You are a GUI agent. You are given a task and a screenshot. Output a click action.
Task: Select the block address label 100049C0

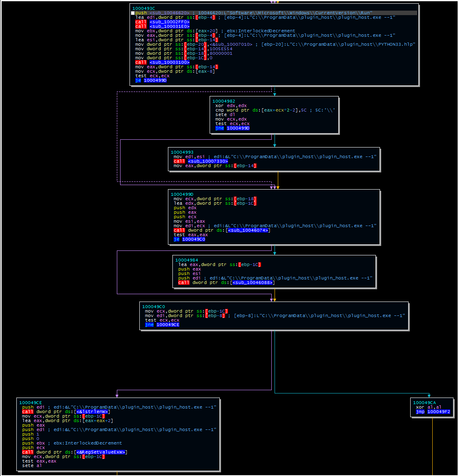[x=153, y=306]
